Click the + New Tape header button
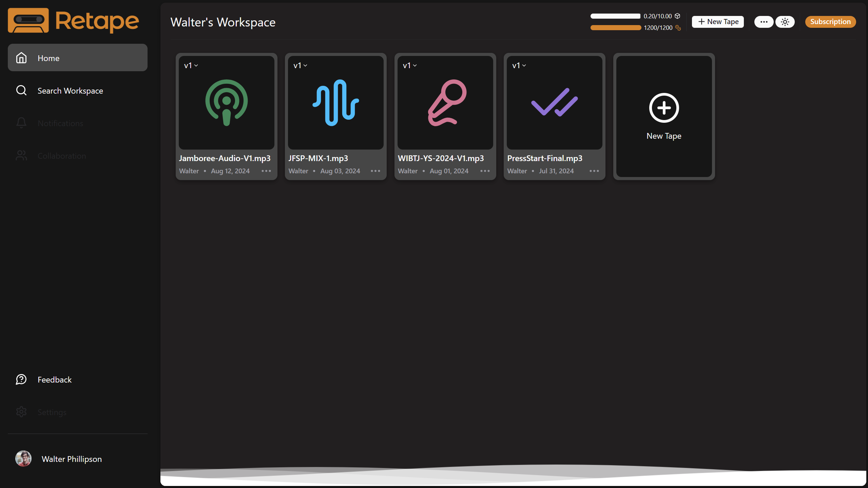 (x=718, y=22)
